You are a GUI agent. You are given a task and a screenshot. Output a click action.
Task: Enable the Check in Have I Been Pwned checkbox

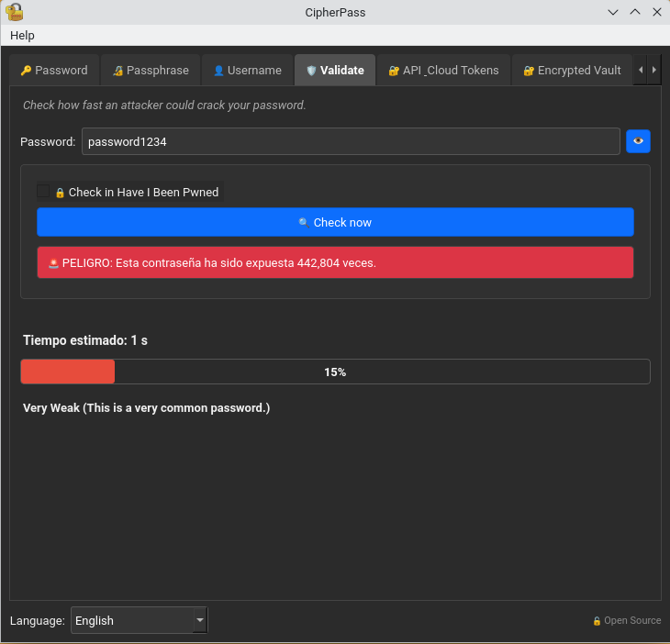click(x=43, y=192)
